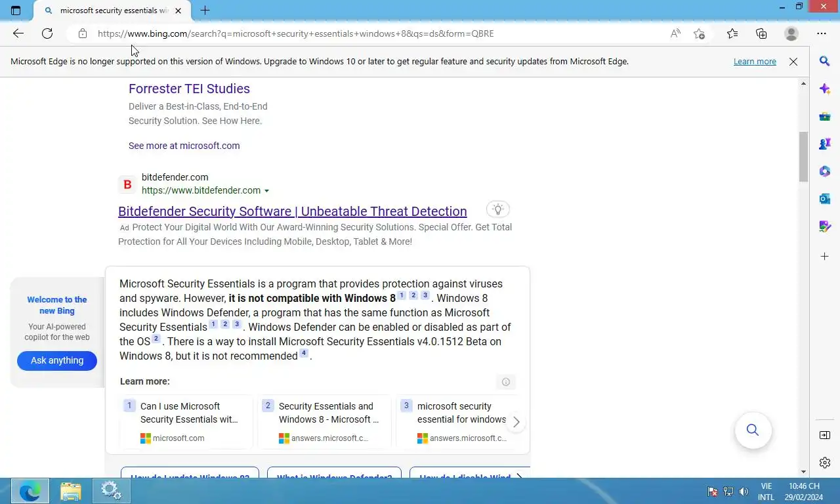Expand the bitdefender.com URL dropdown arrow
Viewport: 840px width, 504px height.
coord(266,191)
